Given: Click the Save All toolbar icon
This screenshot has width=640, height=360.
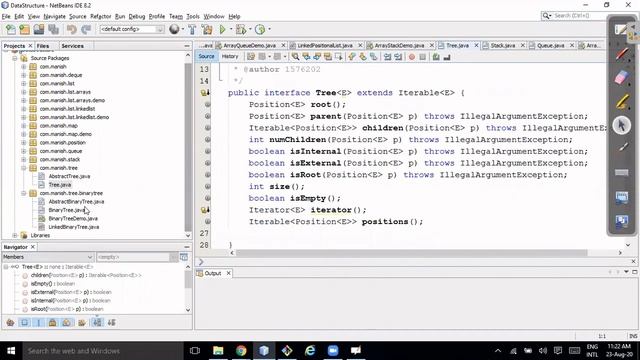Looking at the screenshot, I should point(53,29).
